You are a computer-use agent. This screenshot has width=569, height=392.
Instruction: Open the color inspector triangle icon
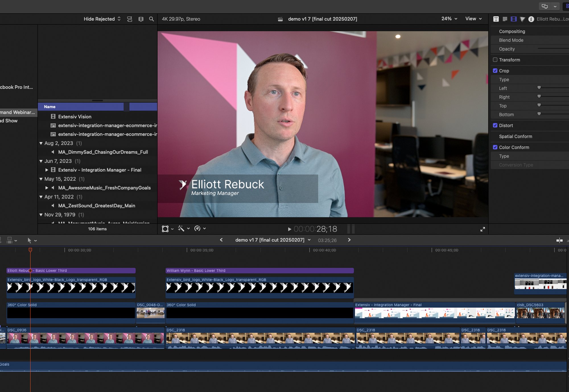(522, 19)
